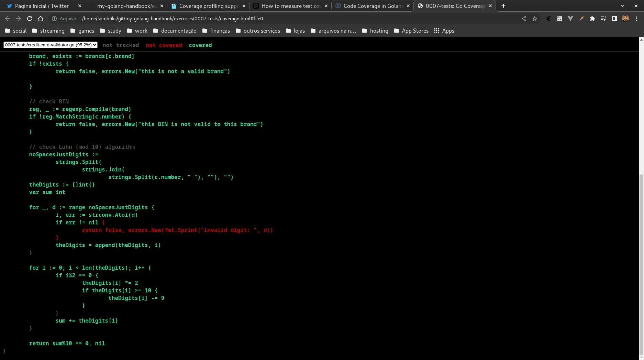The height and width of the screenshot is (360, 644).
Task: Open the color picker eyedropper extension
Action: (x=582, y=19)
